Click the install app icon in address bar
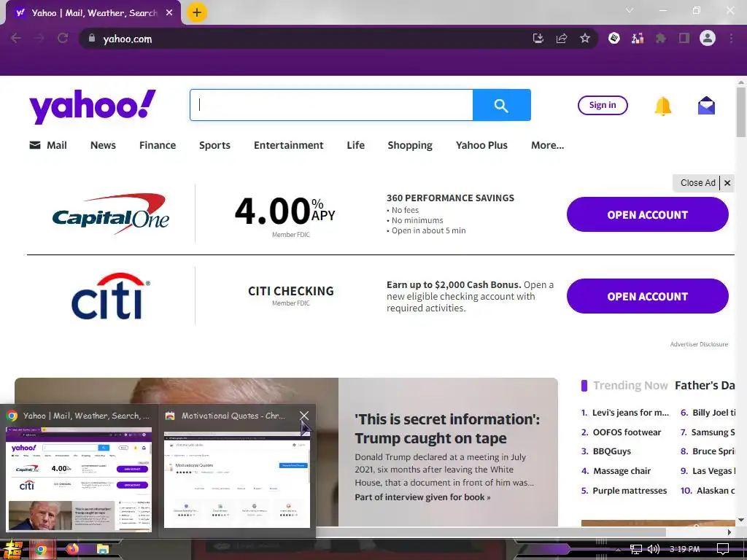This screenshot has height=560, width=747. click(538, 39)
